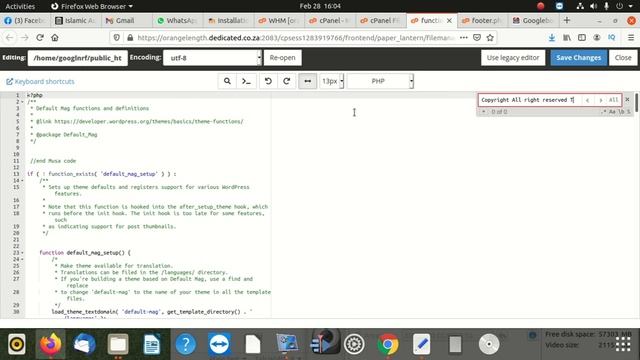Open LibreOffice Writer from dock
Image resolution: width=640 pixels, height=360 pixels.
pos(152,344)
